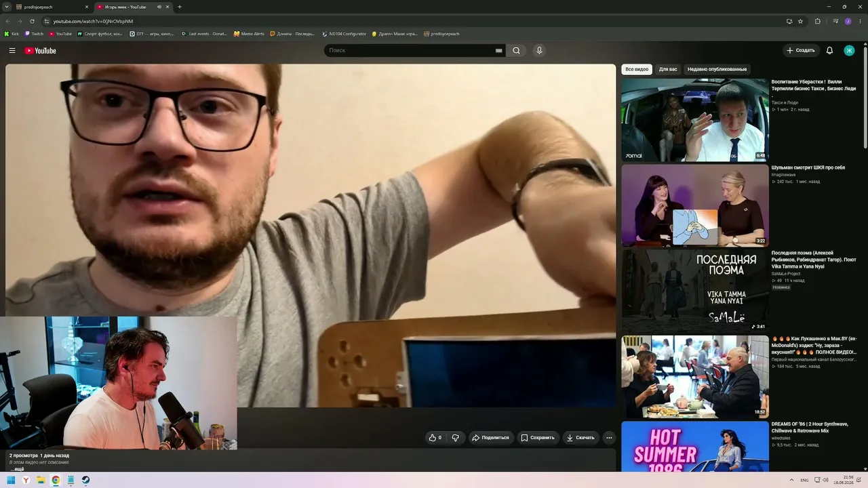Open the Twitch bookmark
Image resolution: width=868 pixels, height=488 pixels.
tap(34, 34)
